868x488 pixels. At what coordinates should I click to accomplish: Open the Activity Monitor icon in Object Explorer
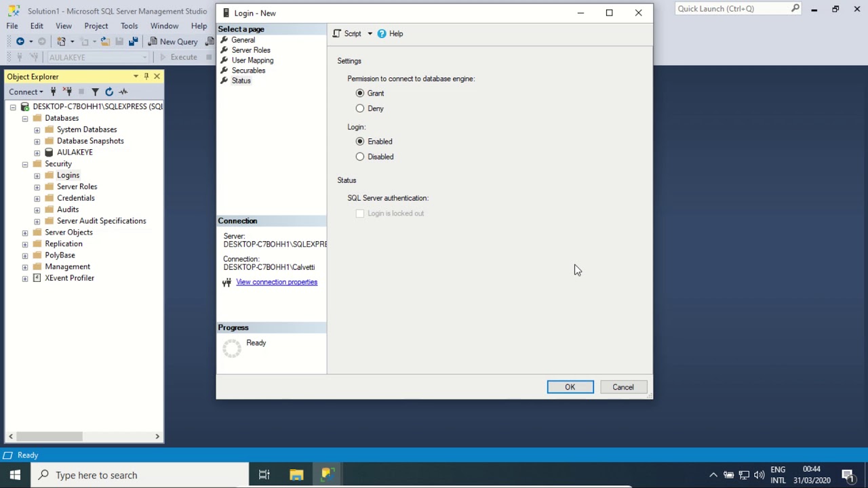[x=123, y=91]
